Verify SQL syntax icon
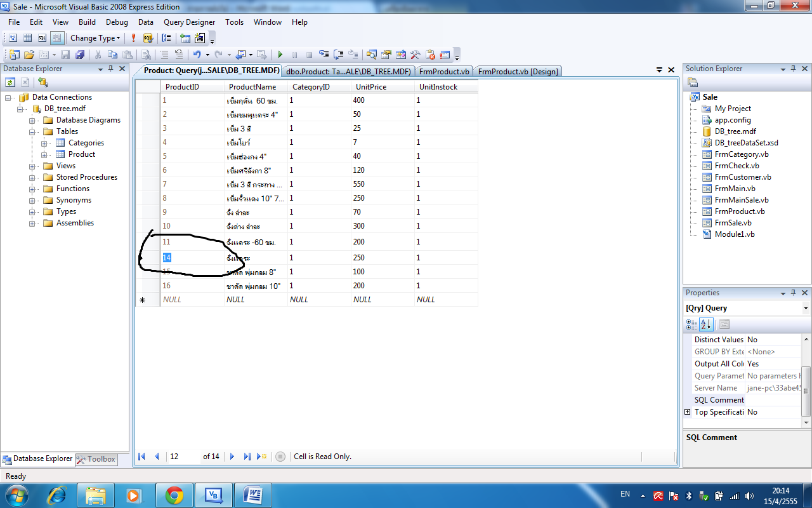The image size is (812, 508). [x=148, y=38]
